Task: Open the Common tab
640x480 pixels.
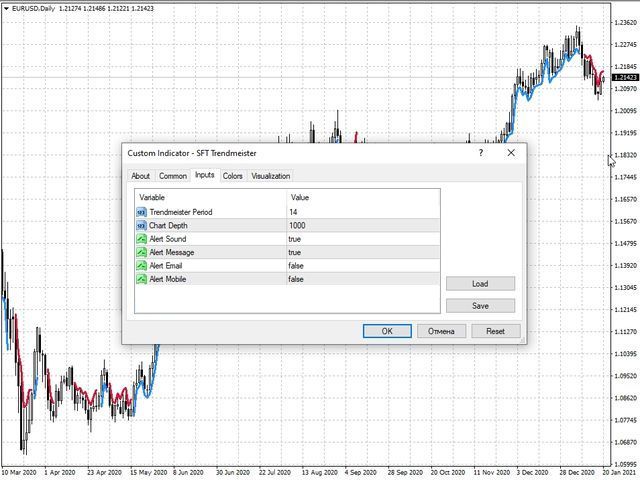Action: tap(173, 176)
